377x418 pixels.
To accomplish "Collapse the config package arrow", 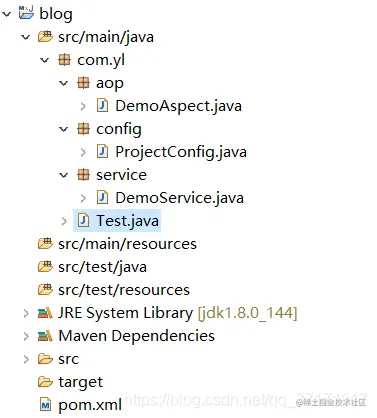I will click(63, 129).
